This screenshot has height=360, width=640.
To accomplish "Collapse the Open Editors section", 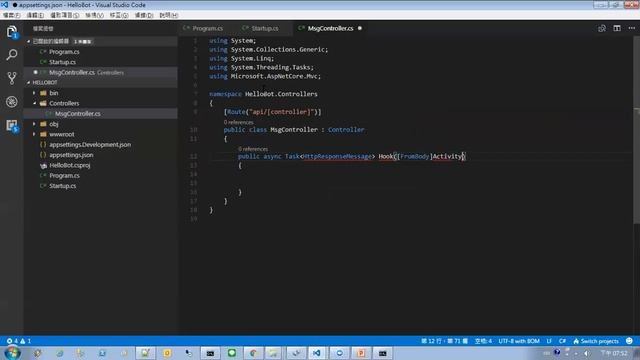I will [29, 41].
